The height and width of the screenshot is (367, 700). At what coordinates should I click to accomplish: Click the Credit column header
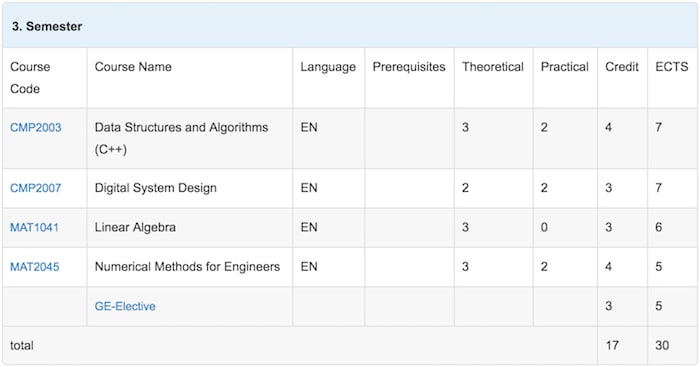[622, 67]
